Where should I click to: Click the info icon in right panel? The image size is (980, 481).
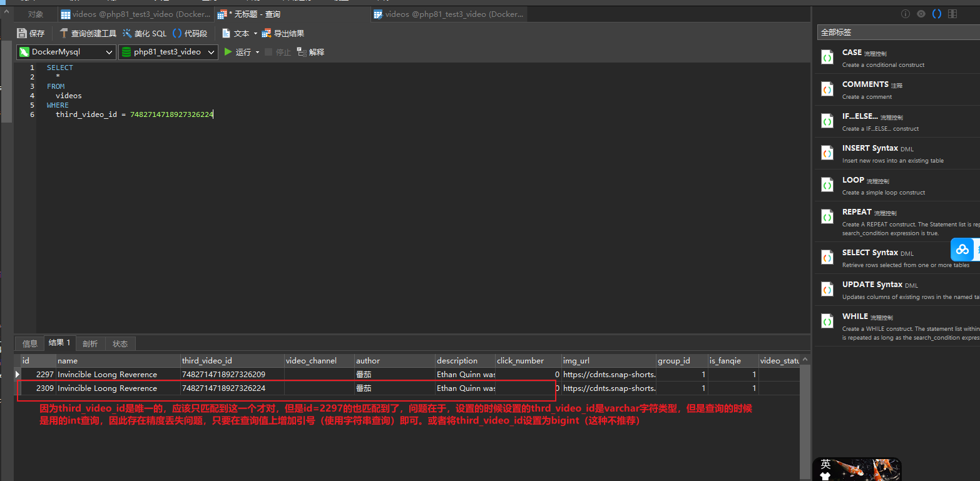(x=905, y=14)
